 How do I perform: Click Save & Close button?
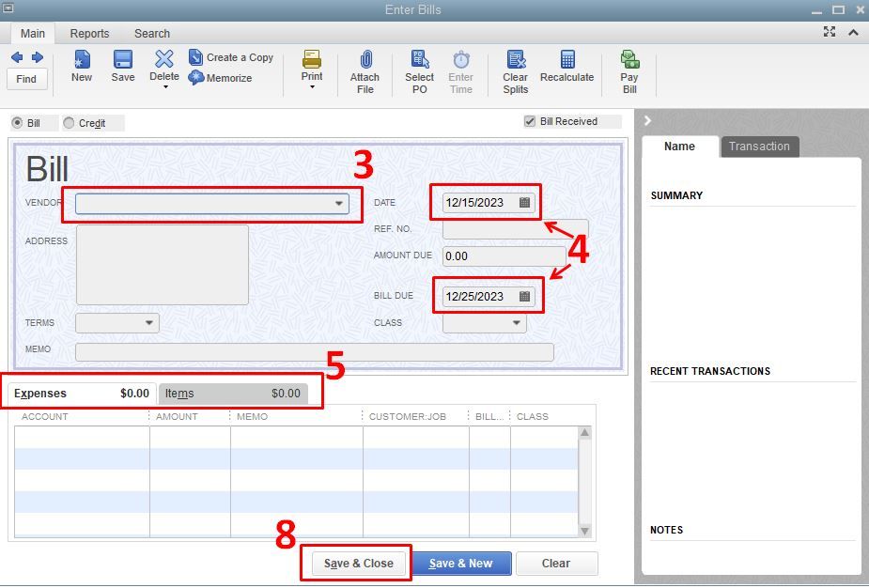359,563
